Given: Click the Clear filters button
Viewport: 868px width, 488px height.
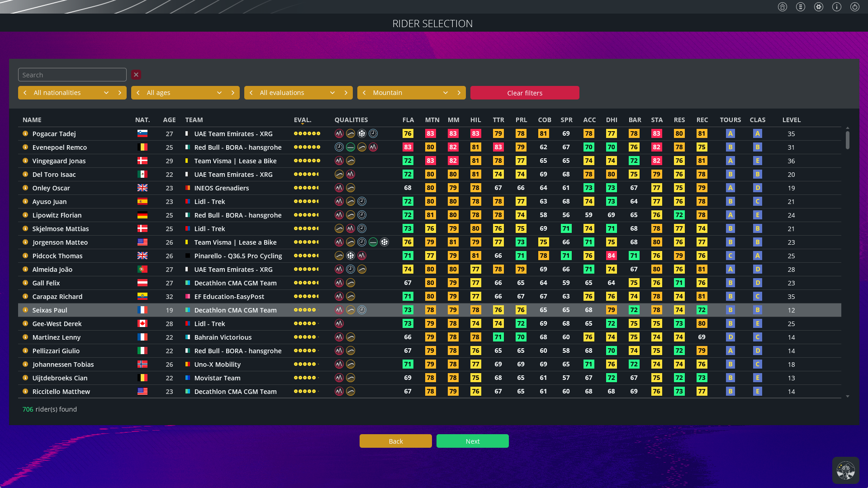Looking at the screenshot, I should (x=525, y=93).
